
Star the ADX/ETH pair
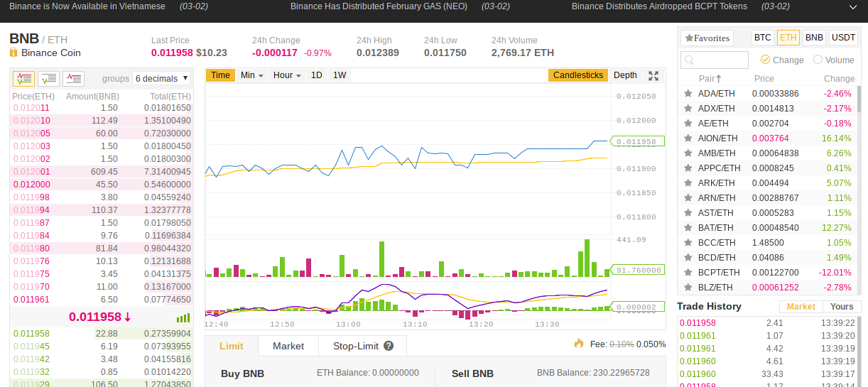point(688,108)
